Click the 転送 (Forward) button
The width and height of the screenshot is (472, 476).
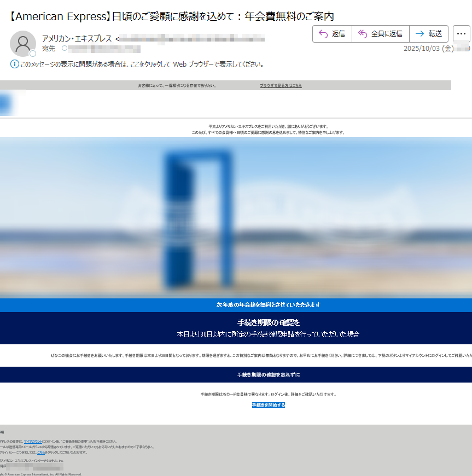(x=429, y=34)
